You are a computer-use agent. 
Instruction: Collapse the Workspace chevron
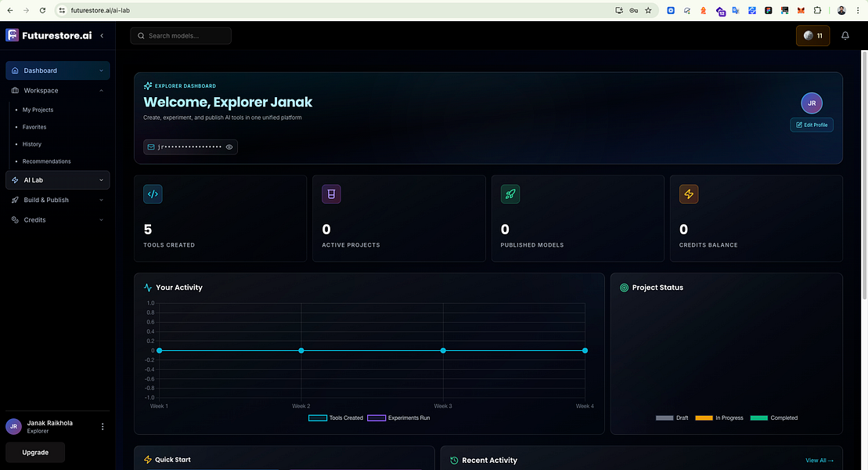click(101, 90)
